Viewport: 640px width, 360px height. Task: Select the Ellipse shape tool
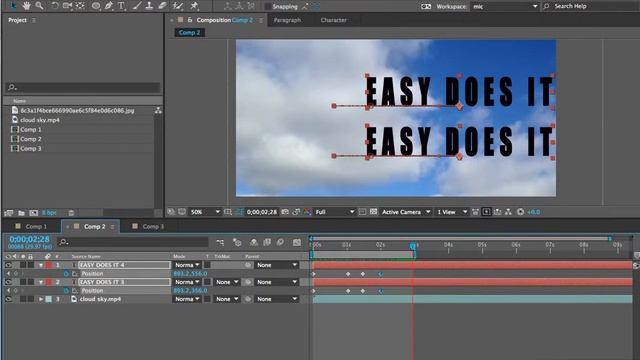[96, 6]
